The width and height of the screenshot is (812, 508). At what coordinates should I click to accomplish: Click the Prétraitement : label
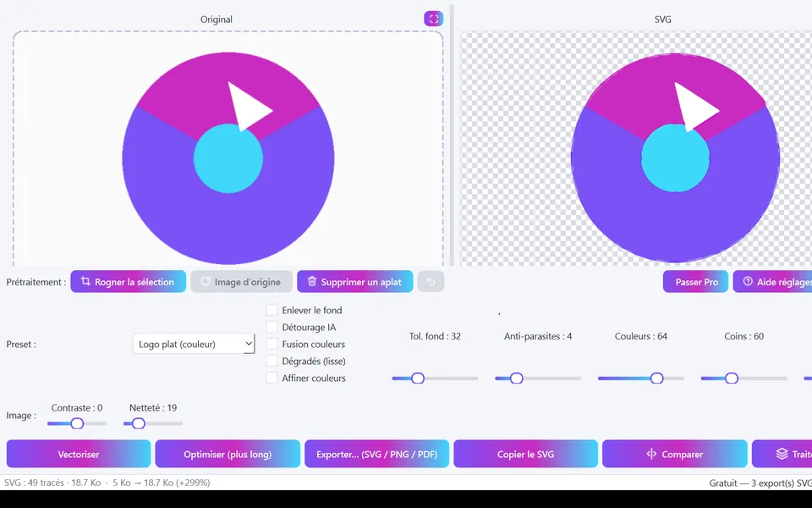(x=36, y=282)
